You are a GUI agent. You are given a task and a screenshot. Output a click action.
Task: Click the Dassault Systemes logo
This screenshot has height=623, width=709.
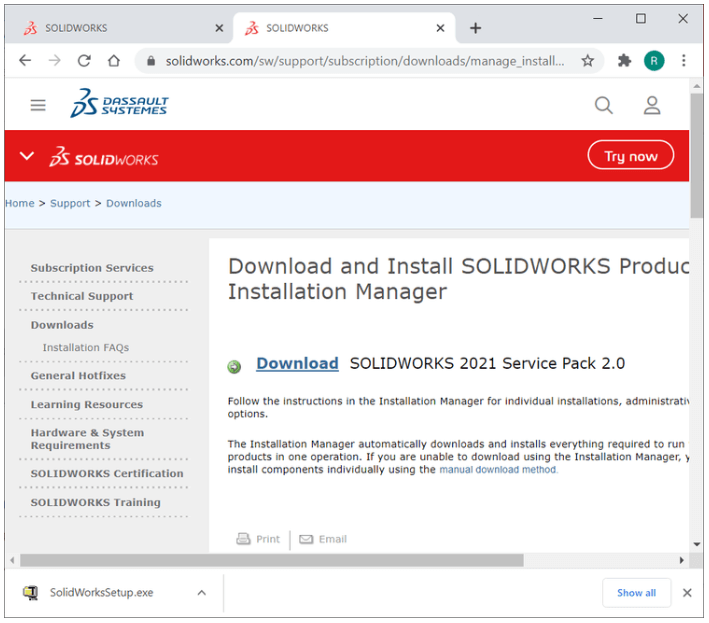click(x=119, y=103)
